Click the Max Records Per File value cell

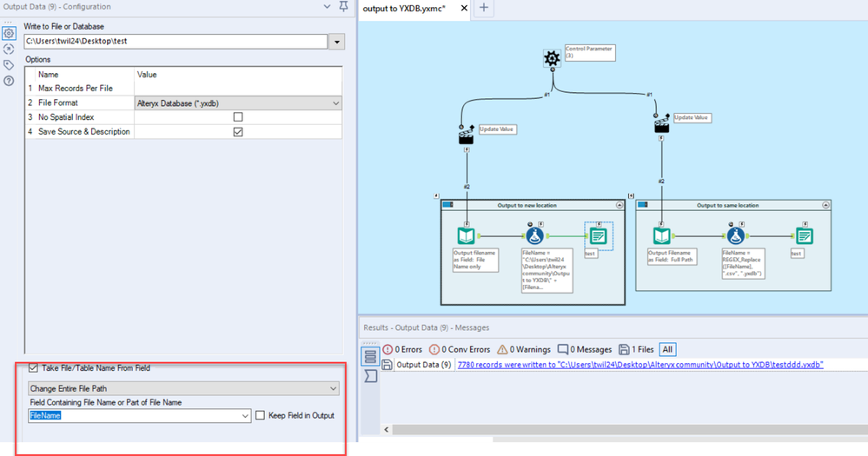coord(238,89)
